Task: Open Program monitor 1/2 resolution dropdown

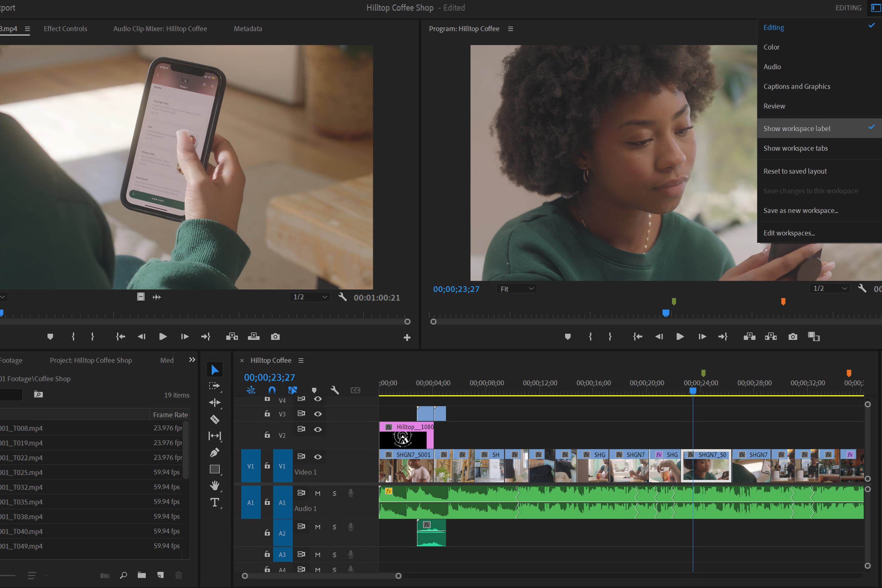Action: (830, 288)
